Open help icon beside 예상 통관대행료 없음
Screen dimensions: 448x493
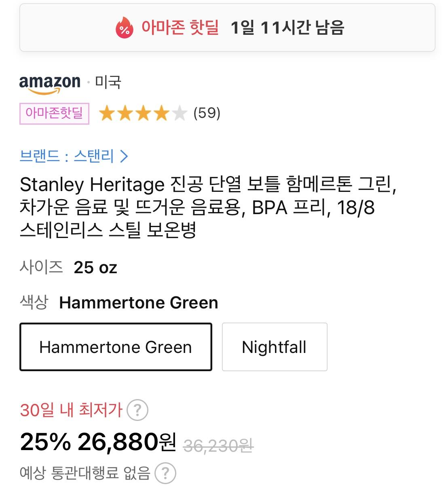(165, 473)
